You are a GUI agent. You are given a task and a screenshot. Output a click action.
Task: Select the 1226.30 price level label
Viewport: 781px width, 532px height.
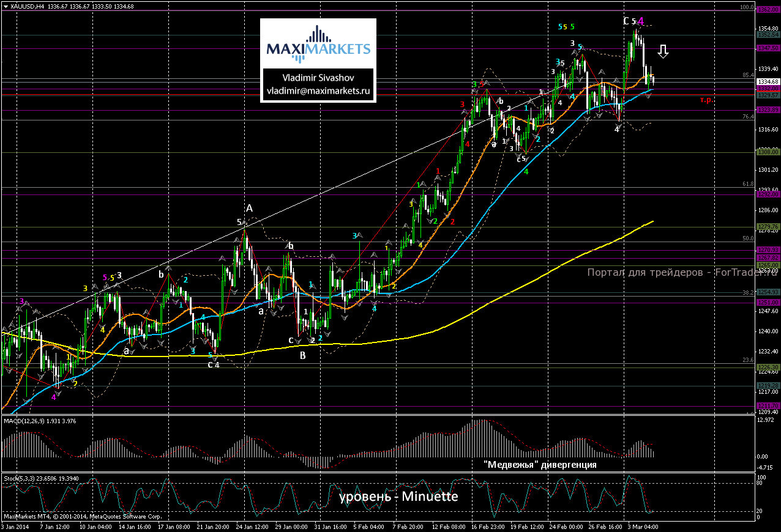point(768,368)
